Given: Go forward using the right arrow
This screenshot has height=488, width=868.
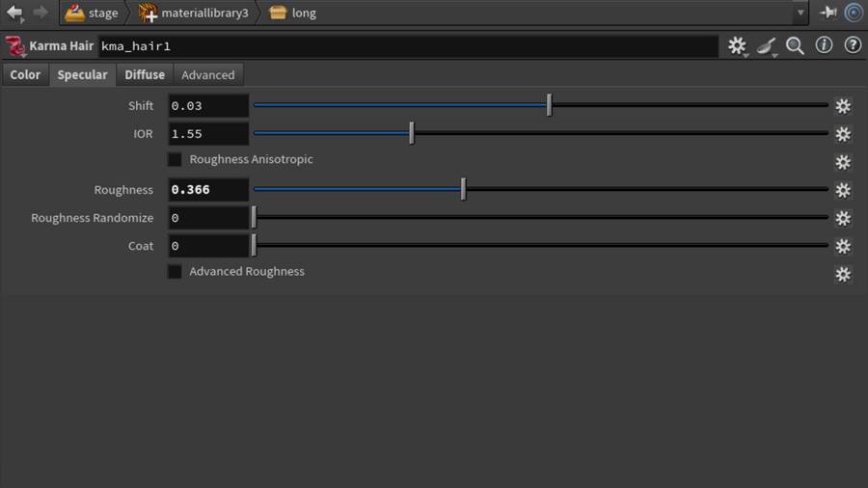Looking at the screenshot, I should (41, 13).
